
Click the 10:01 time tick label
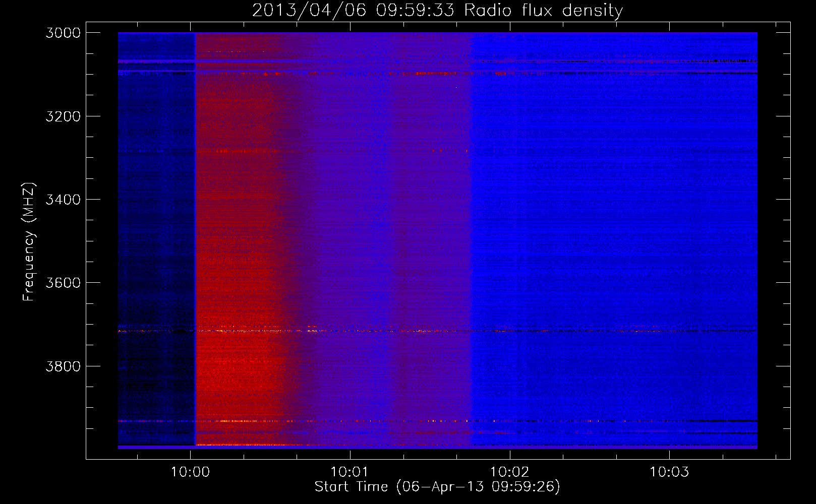[349, 472]
